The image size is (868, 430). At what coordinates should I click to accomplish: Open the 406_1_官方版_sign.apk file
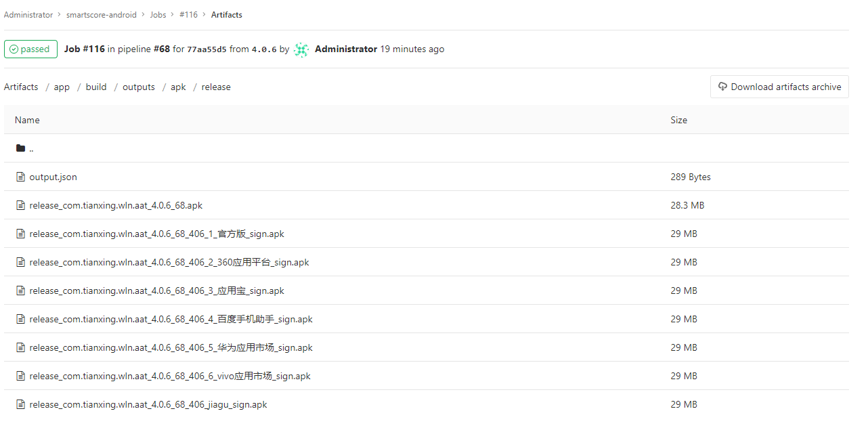tap(157, 234)
